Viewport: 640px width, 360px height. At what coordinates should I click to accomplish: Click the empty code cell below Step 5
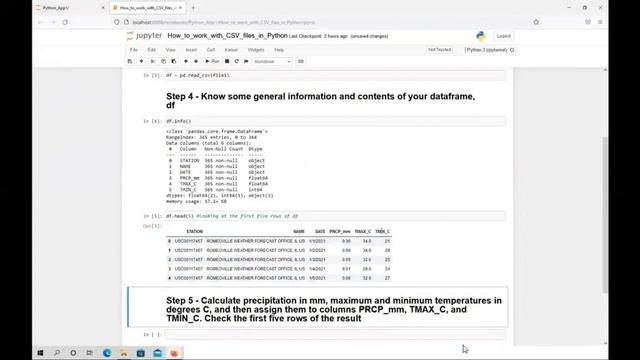click(335, 334)
